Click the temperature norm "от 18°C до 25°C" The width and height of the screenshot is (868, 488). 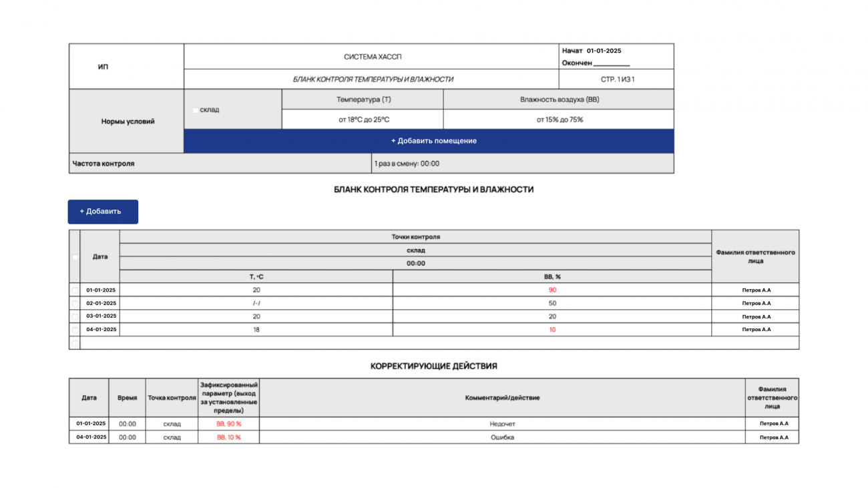click(363, 120)
